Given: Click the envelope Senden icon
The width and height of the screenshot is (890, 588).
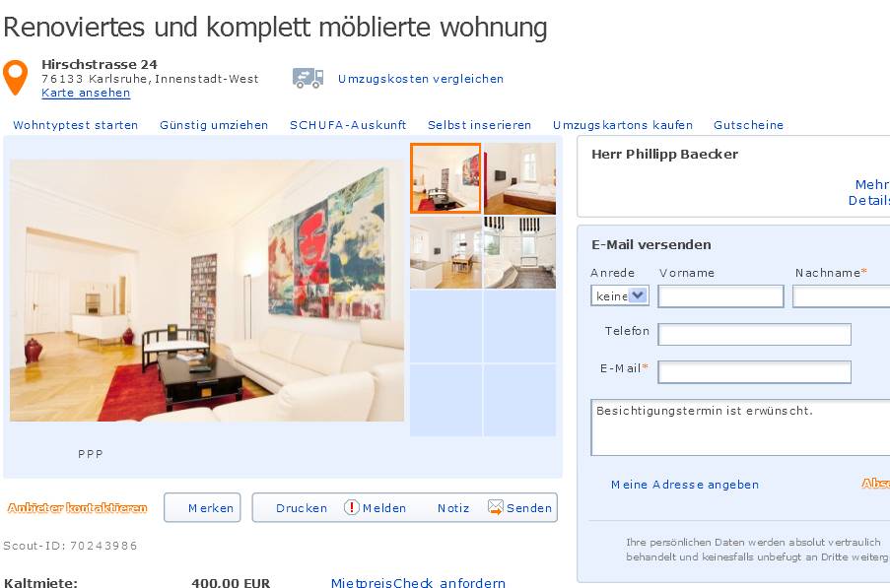Looking at the screenshot, I should pos(496,507).
